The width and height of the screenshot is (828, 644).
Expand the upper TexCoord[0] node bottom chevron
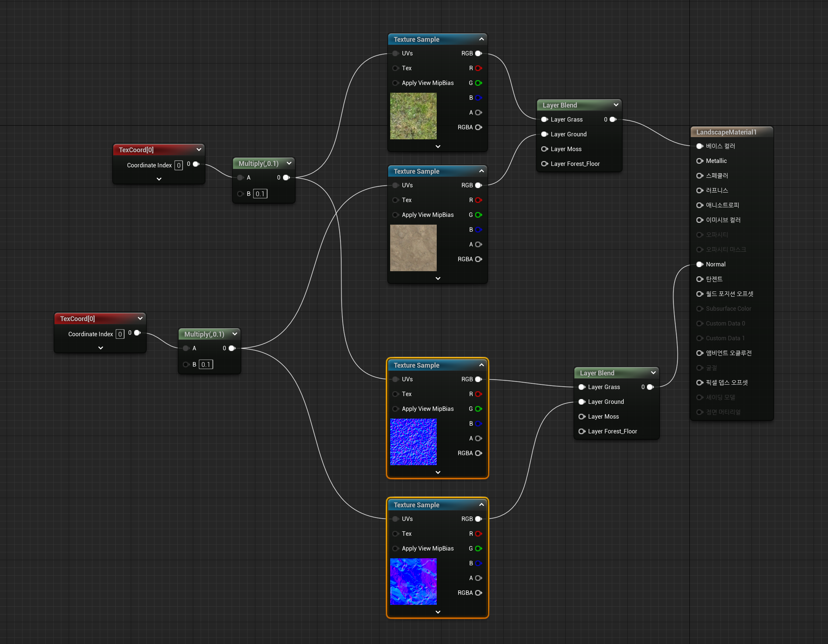159,179
